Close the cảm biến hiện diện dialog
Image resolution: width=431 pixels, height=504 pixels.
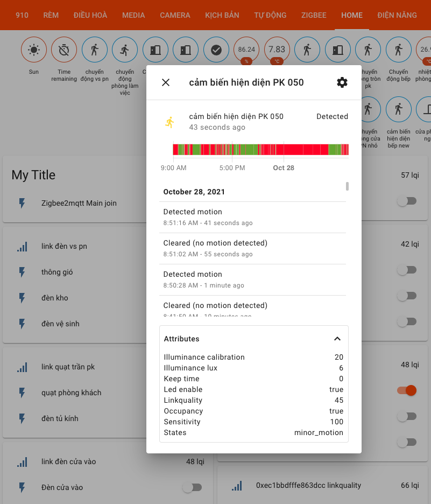[166, 82]
